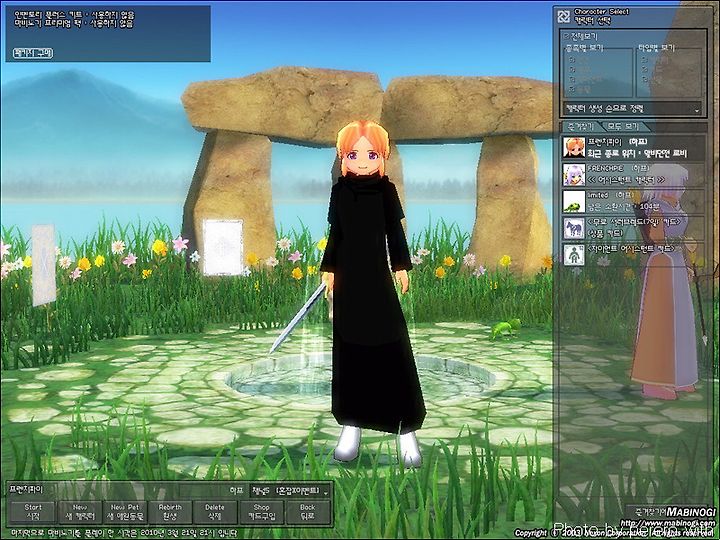Image resolution: width=720 pixels, height=540 pixels.
Task: Click the Character Select panel logo icon
Action: tap(563, 17)
